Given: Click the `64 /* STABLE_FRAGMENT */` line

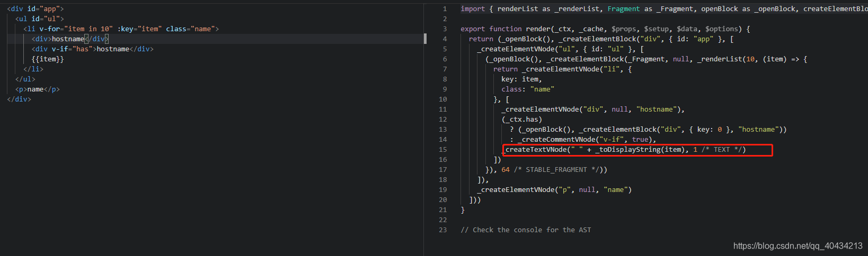Looking at the screenshot, I should [x=546, y=169].
